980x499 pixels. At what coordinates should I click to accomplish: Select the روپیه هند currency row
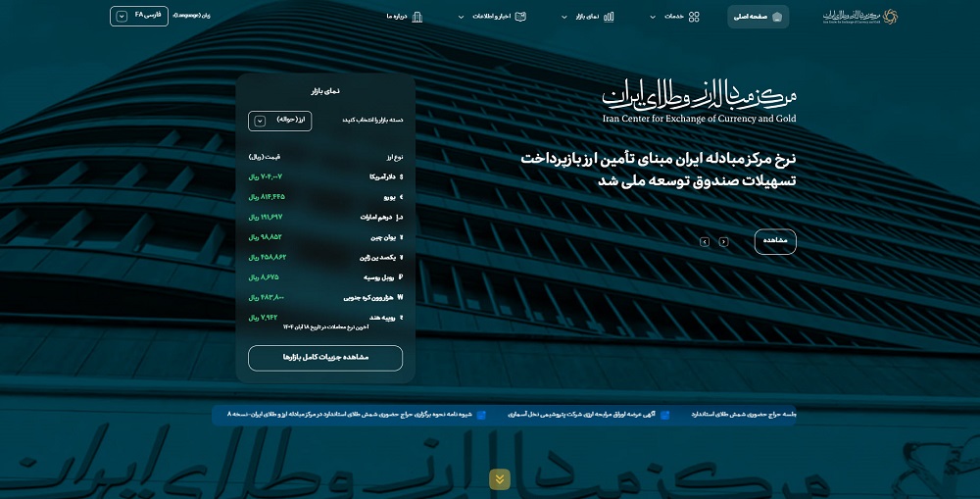(325, 317)
